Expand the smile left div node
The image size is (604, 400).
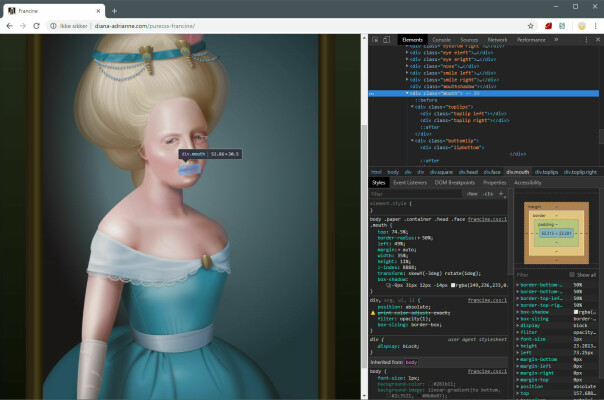pyautogui.click(x=407, y=73)
